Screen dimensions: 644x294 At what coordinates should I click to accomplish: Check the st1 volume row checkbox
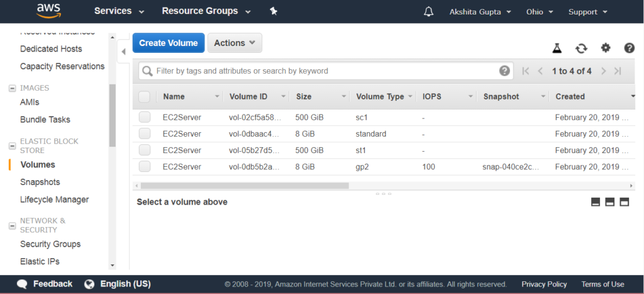(x=144, y=150)
